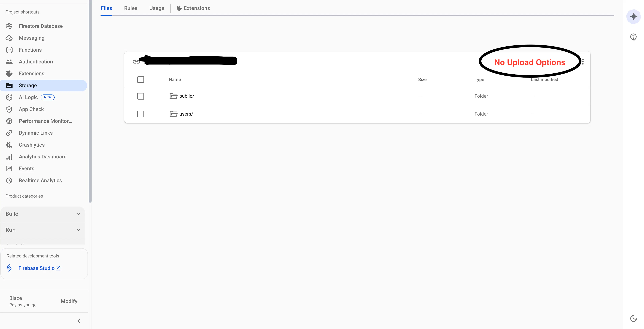Click the Firestore Database sidebar icon

tap(9, 26)
